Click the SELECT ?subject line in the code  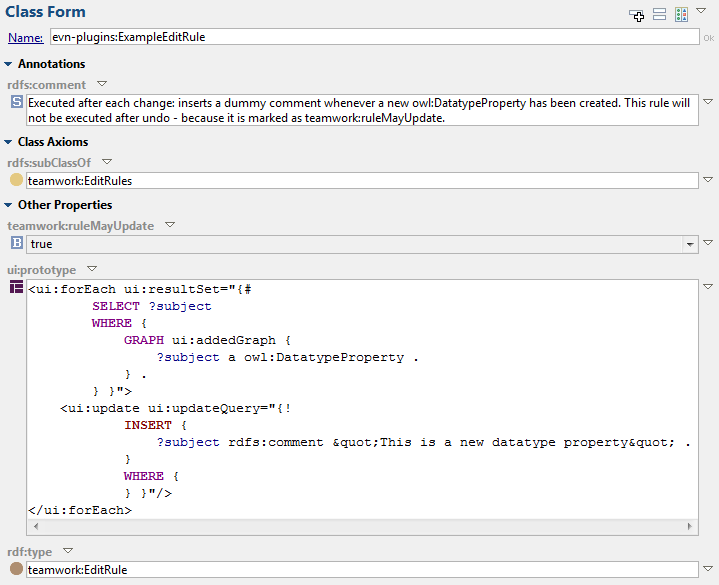(x=152, y=306)
